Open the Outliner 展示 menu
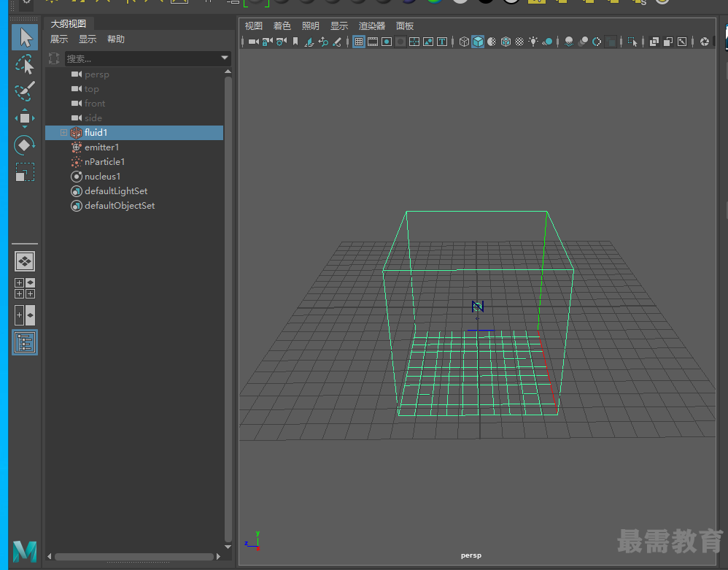 pyautogui.click(x=59, y=39)
